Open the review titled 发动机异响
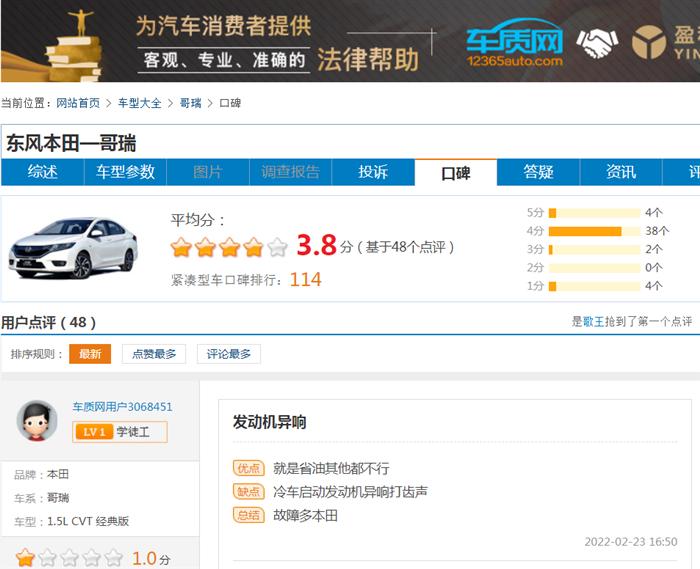Screen dimensions: 700x569 point(269,422)
